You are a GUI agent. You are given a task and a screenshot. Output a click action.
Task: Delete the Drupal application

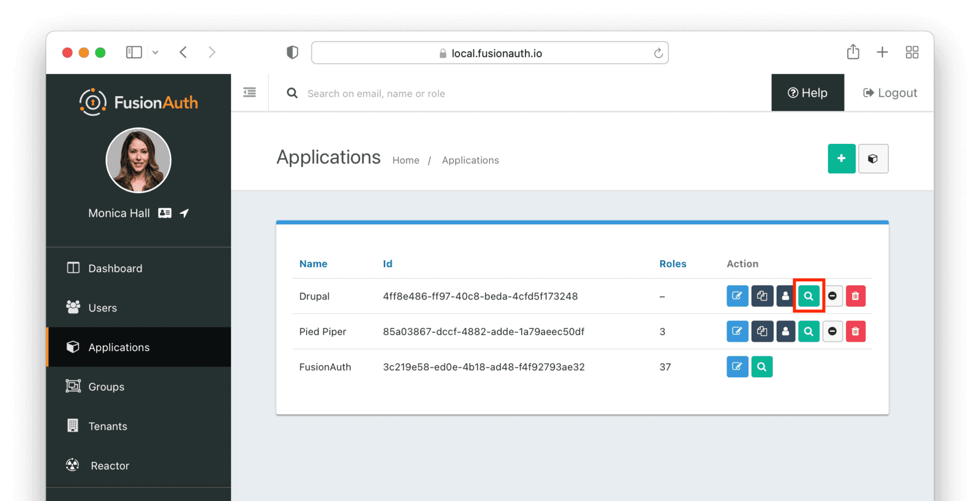[856, 296]
